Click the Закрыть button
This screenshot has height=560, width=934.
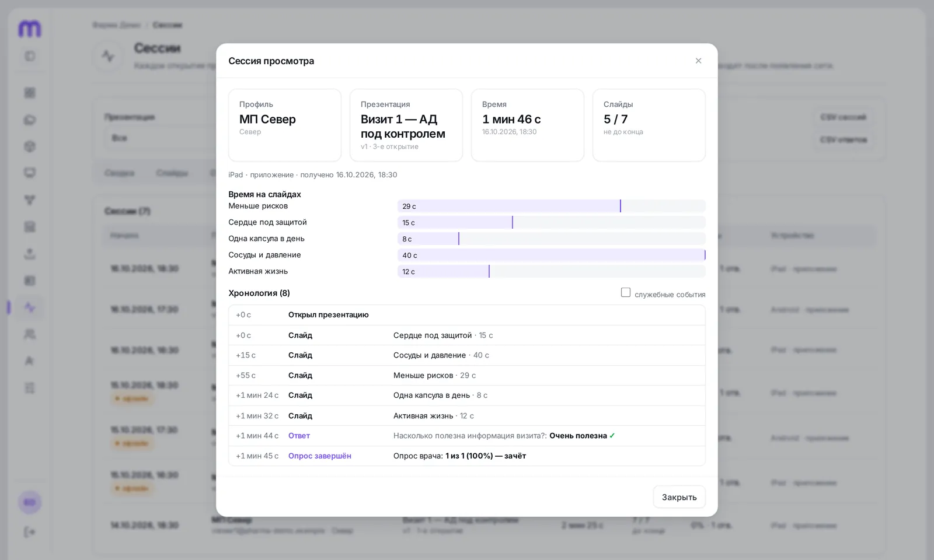click(x=679, y=497)
